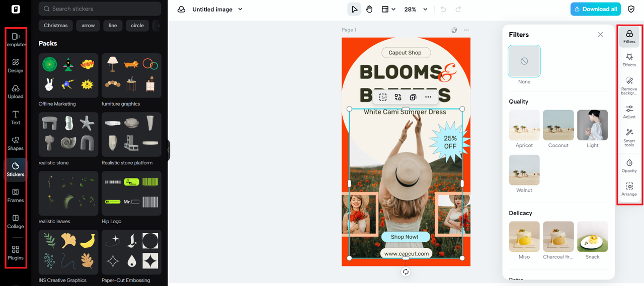This screenshot has height=286, width=644.
Task: Close the Filters panel
Action: (x=600, y=35)
